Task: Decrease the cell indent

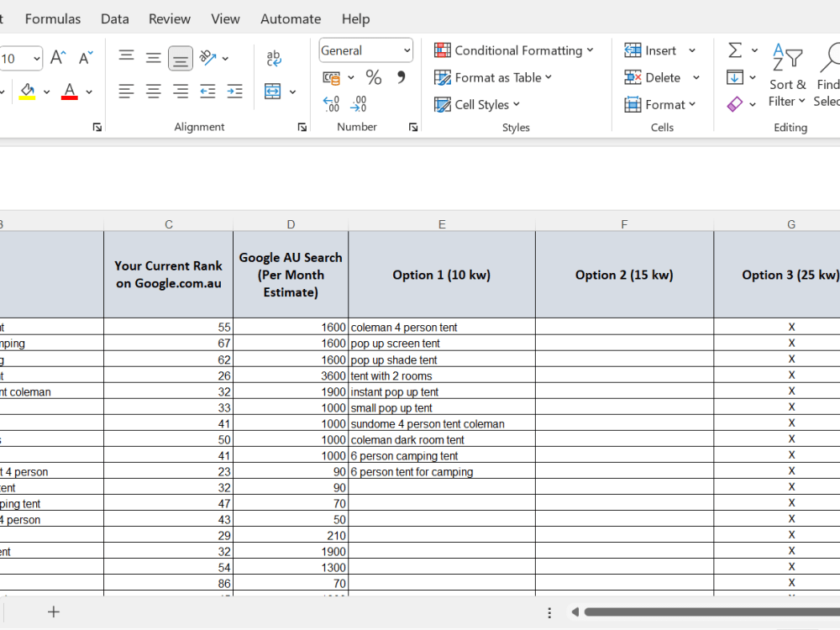Action: coord(207,91)
